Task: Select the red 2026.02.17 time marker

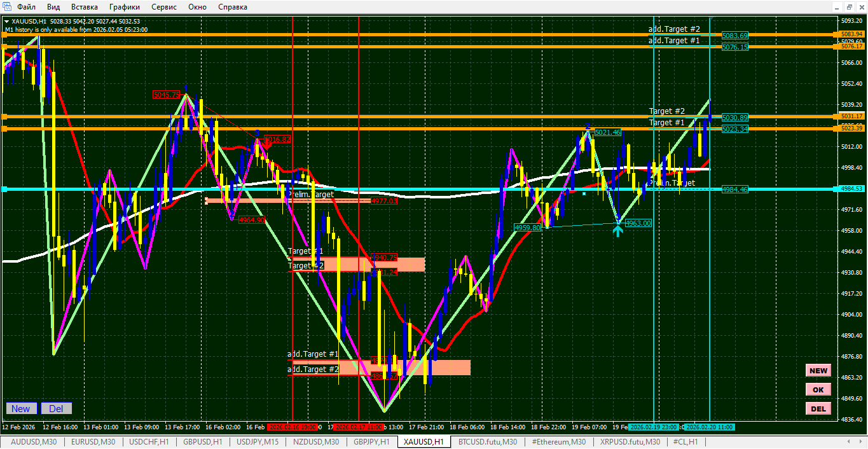Action: pos(359,427)
